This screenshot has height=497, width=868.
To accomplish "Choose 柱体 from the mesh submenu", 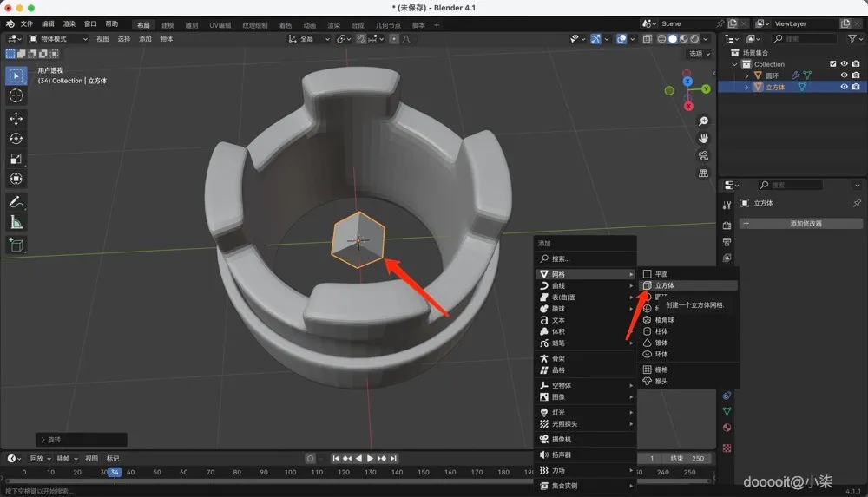I will pos(662,331).
